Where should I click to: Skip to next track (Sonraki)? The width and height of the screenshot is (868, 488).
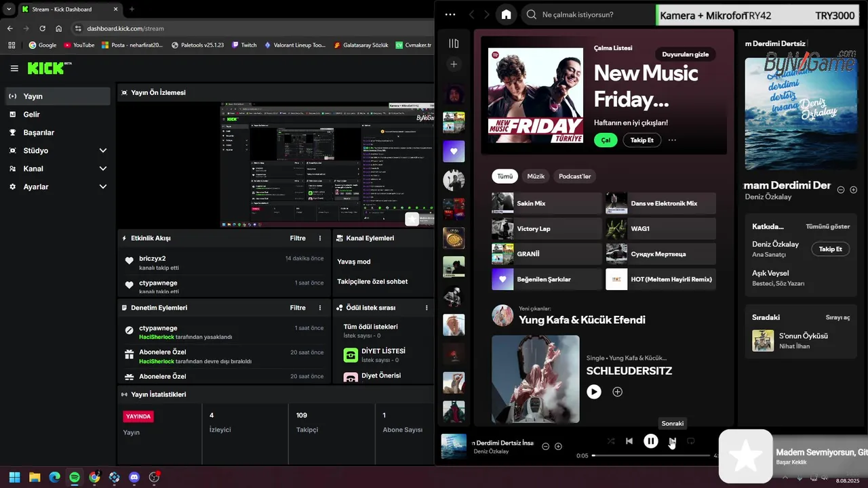point(672,441)
